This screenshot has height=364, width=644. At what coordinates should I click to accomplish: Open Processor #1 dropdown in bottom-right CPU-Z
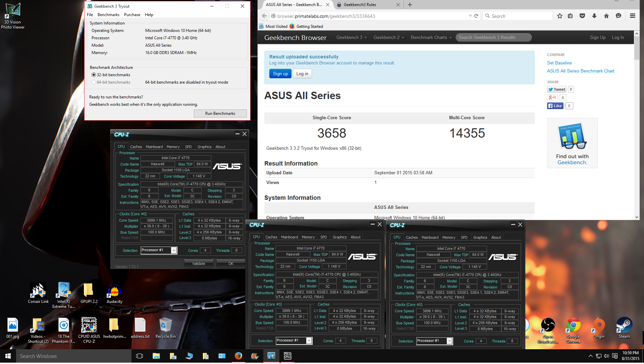click(449, 341)
